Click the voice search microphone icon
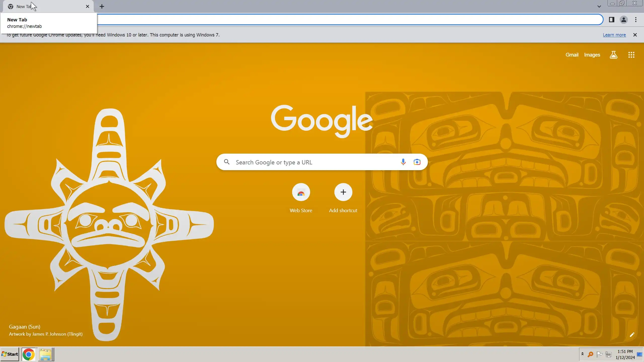This screenshot has width=644, height=362. pyautogui.click(x=403, y=162)
